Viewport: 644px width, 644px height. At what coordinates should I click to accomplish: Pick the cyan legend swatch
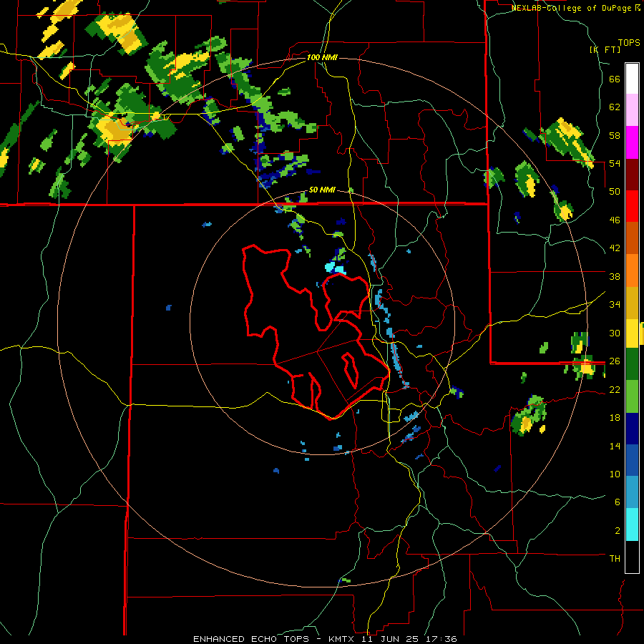[x=632, y=525]
